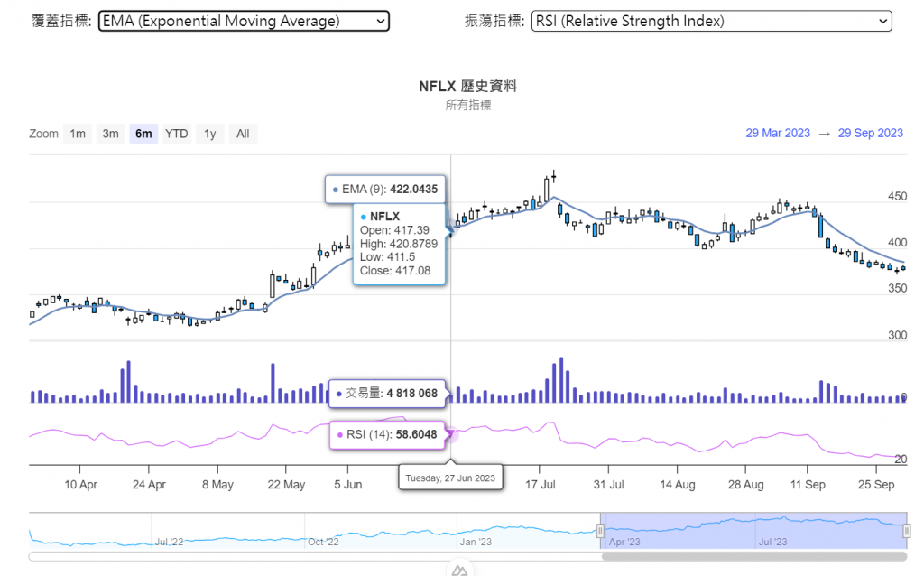Click the navigator area near Oct '22
The width and height of the screenshot is (924, 576).
pos(323,541)
